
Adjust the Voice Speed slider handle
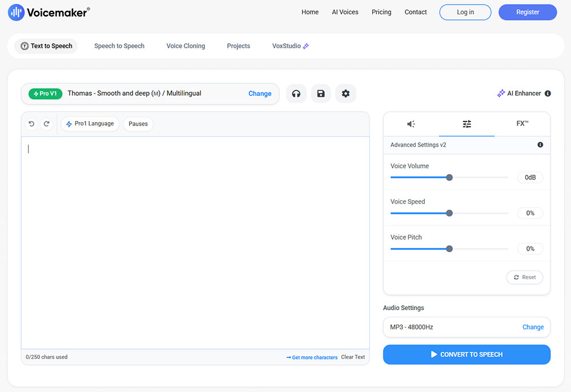pyautogui.click(x=449, y=213)
